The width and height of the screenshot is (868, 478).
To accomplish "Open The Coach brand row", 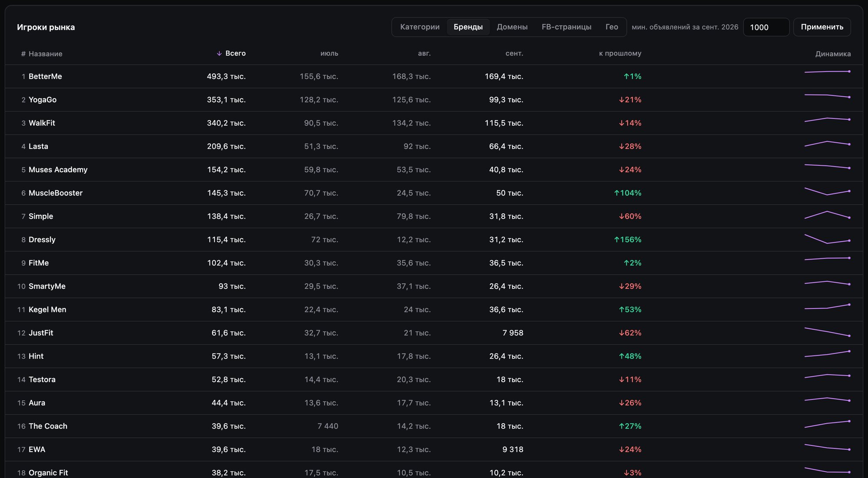I will [434, 426].
